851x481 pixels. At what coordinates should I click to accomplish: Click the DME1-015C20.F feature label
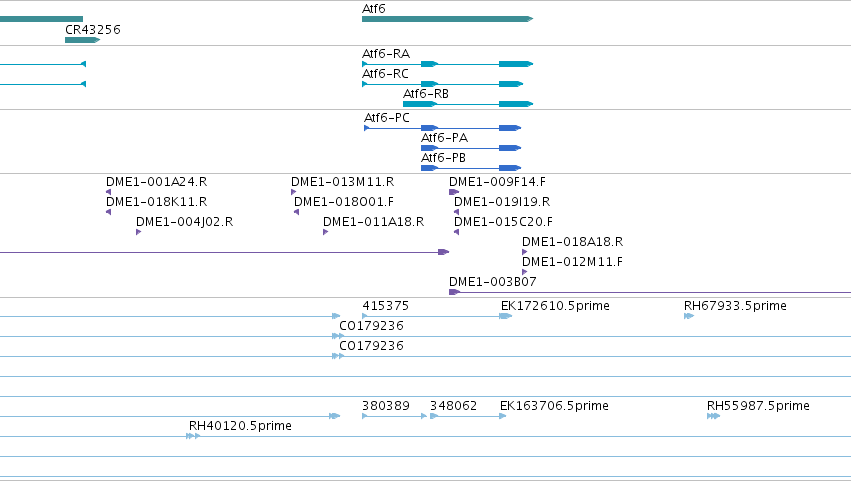(503, 222)
